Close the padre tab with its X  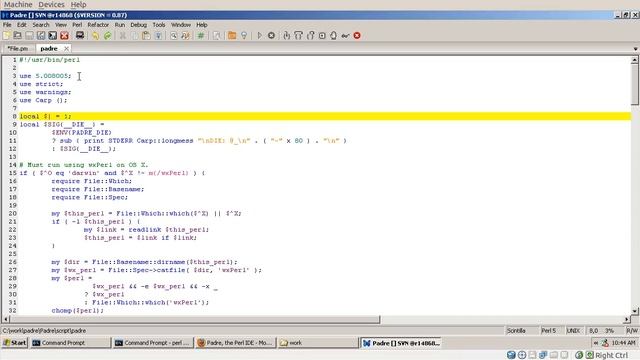pos(66,49)
